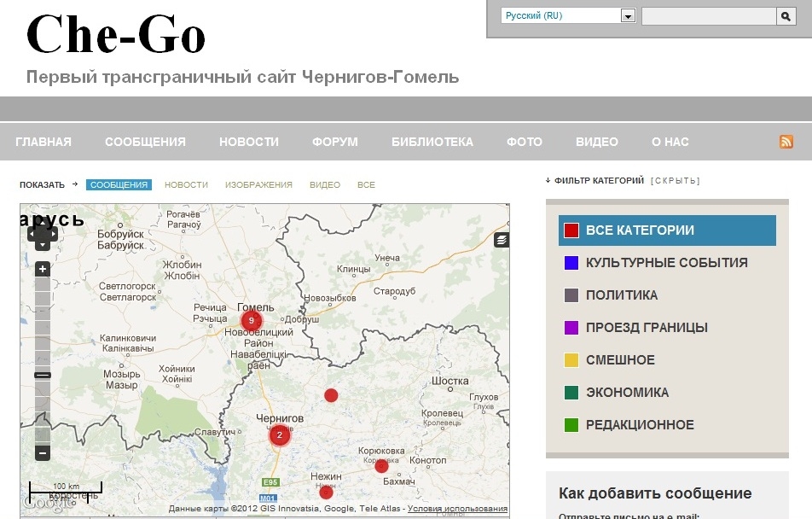Show ИЗОБРАЖЕНИЯ on the map
The width and height of the screenshot is (812, 519).
(x=258, y=185)
